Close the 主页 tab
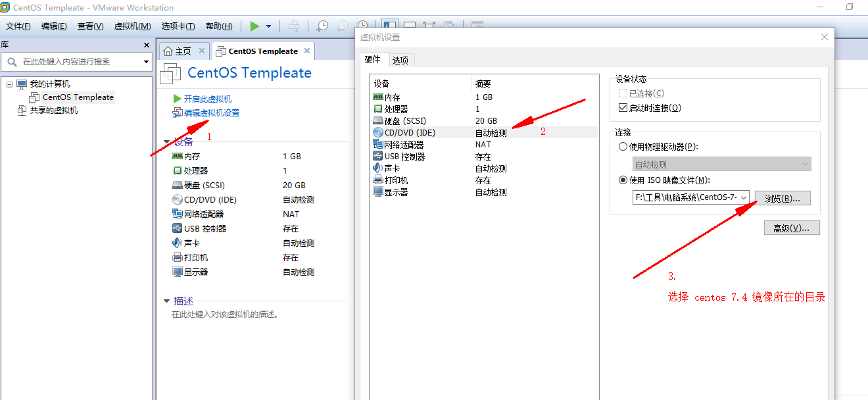Image resolution: width=868 pixels, height=400 pixels. click(x=201, y=51)
